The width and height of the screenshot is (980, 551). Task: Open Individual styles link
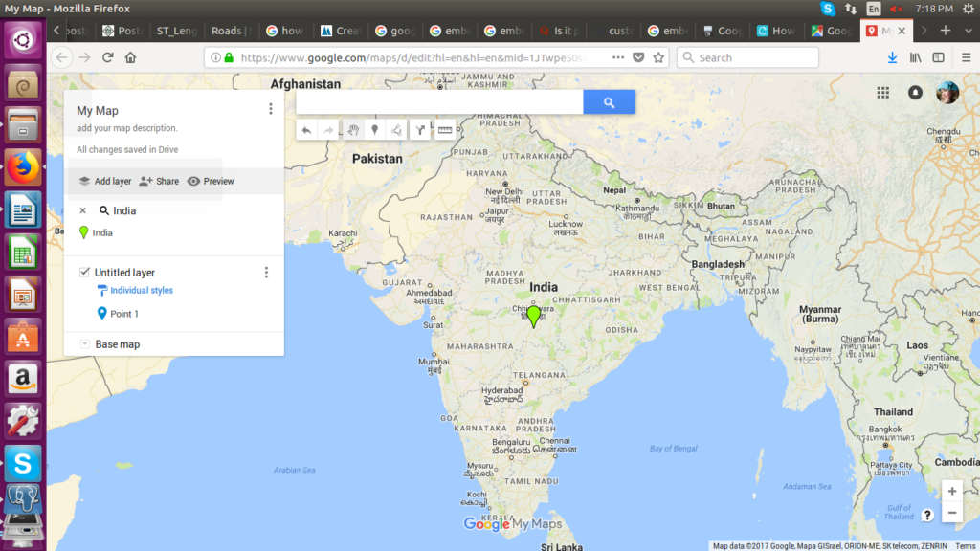pos(141,291)
